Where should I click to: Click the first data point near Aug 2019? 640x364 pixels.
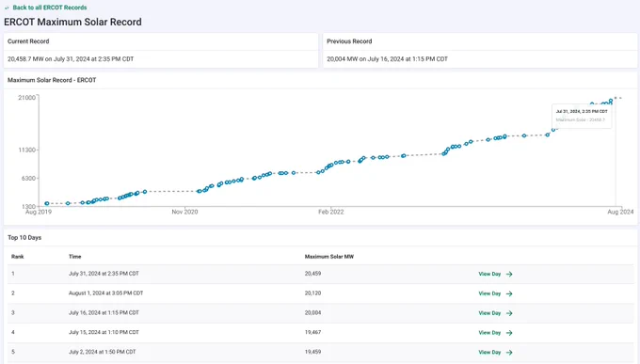(47, 203)
